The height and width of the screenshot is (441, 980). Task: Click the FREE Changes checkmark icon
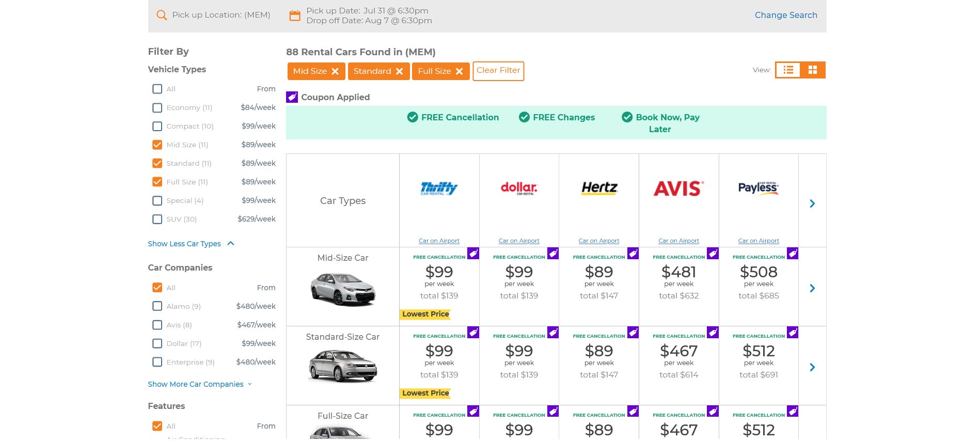524,117
